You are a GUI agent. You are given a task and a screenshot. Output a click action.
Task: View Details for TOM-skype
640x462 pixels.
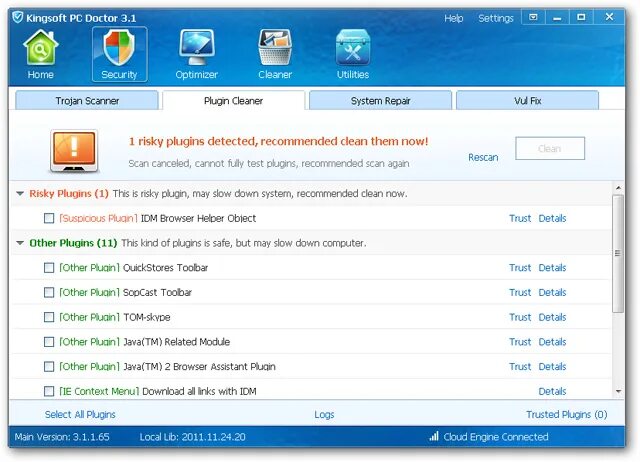point(552,317)
